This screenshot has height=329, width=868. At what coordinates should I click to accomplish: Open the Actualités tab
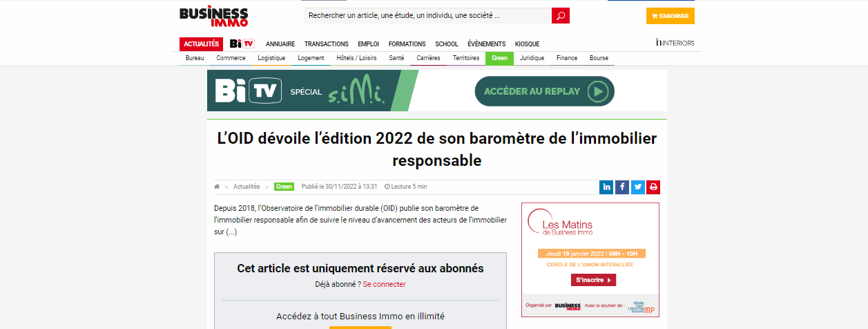coord(201,44)
